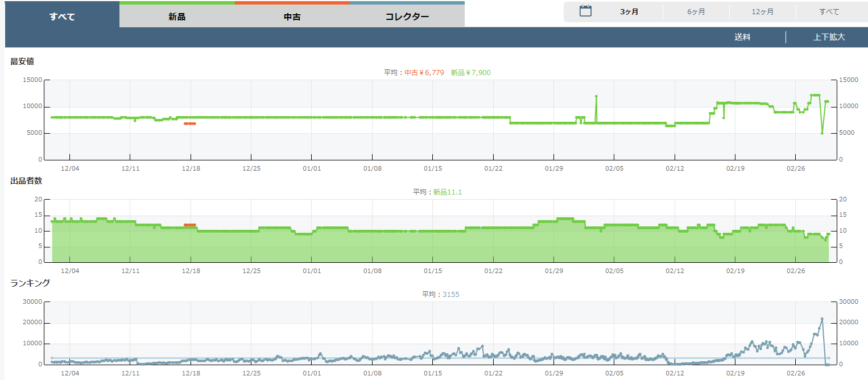
Task: Click the 新品11.1 average sellers label
Action: [x=447, y=192]
